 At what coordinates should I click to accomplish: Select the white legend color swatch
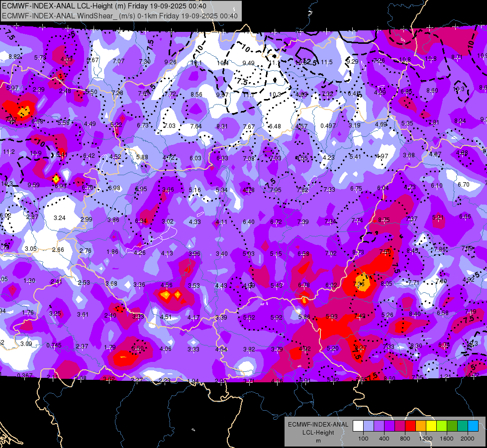[358, 426]
